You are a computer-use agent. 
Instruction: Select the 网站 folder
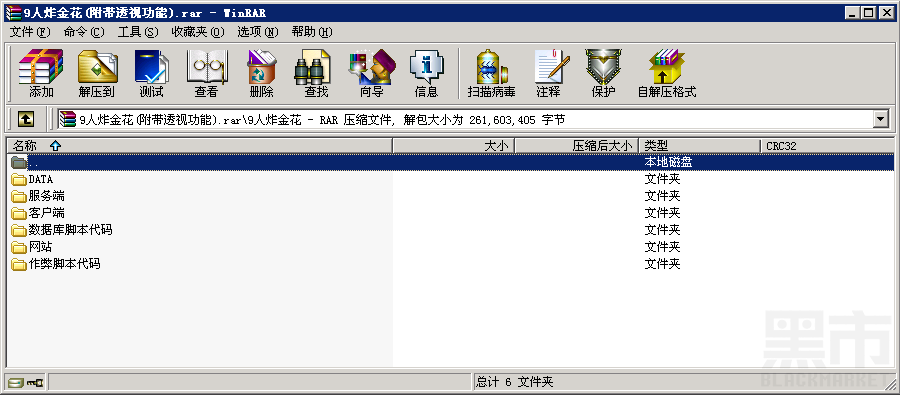[32, 247]
